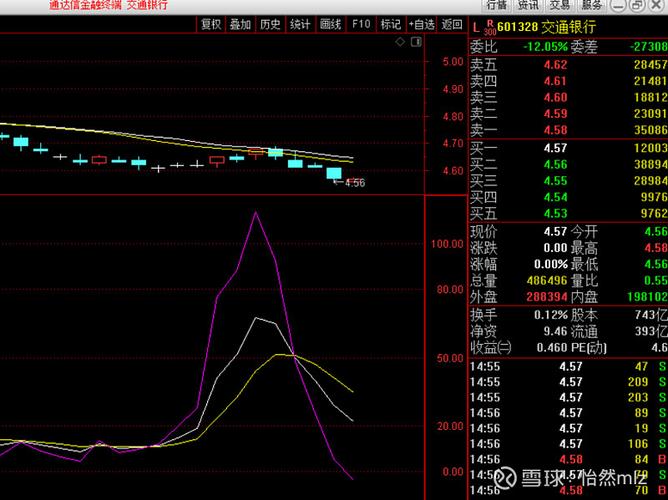Viewport: 668px width, 500px height.
Task: Click the L marker beside stock code
Action: tap(475, 29)
